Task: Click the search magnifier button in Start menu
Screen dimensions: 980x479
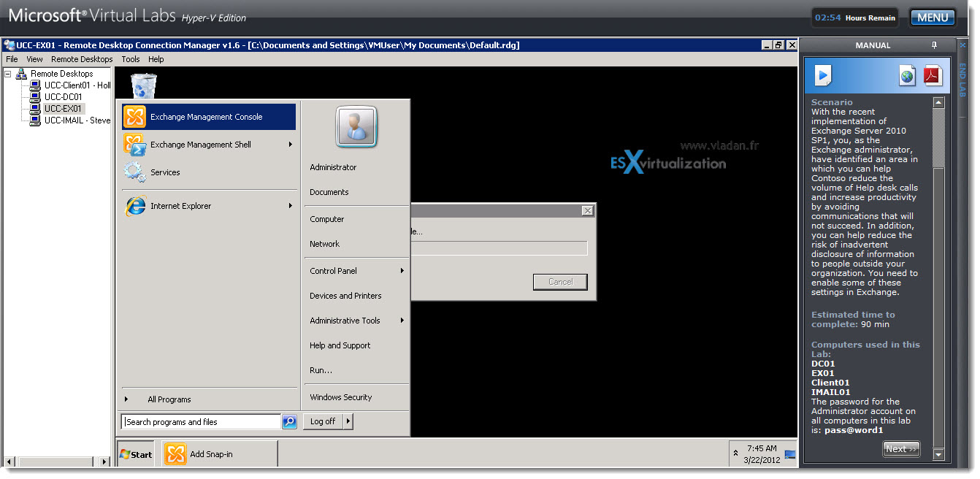Action: (289, 421)
